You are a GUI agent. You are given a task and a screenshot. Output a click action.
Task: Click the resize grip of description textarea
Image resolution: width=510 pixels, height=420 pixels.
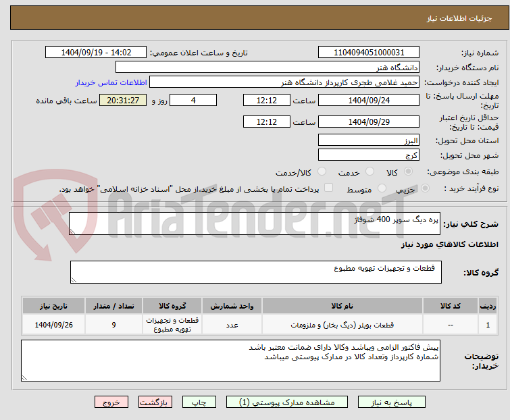tap(72, 232)
